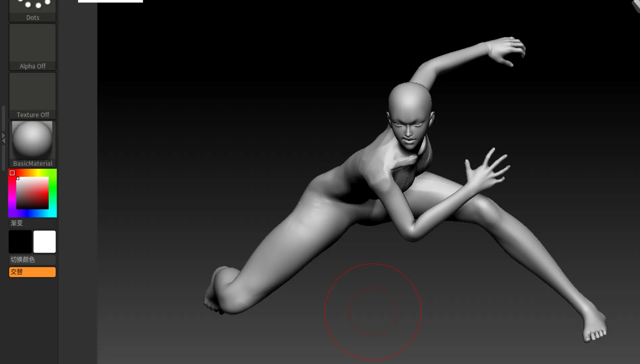Select the black secondary color swatch
Image resolution: width=640 pixels, height=364 pixels.
[20, 242]
